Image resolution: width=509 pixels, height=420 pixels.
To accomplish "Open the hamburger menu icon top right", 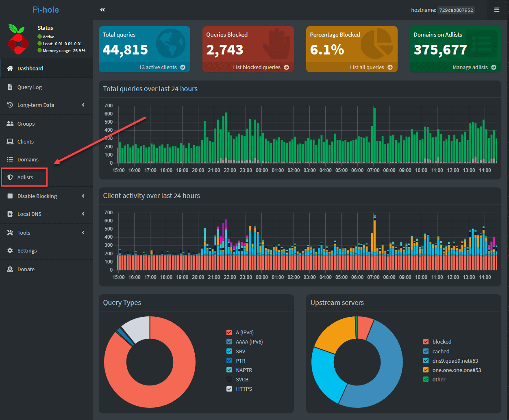I will [x=497, y=10].
